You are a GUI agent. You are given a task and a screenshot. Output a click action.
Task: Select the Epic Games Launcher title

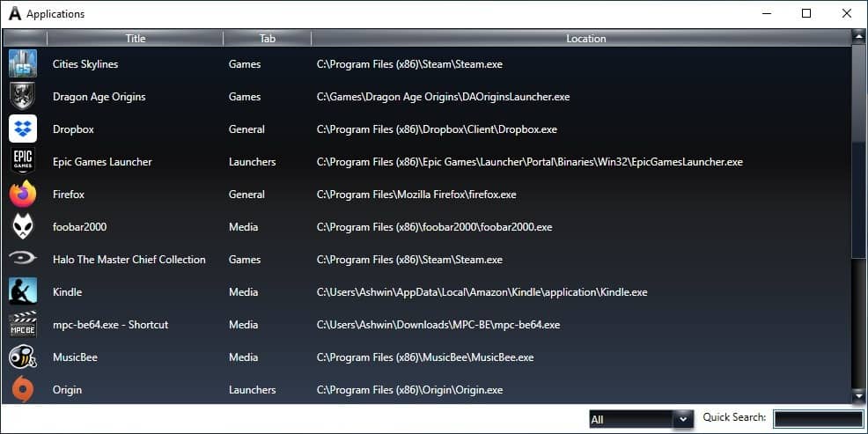click(102, 162)
